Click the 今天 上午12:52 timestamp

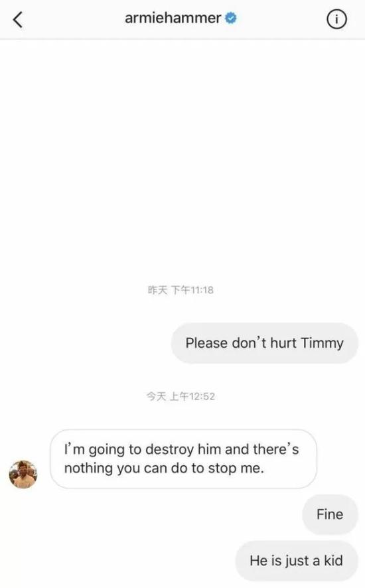(181, 396)
